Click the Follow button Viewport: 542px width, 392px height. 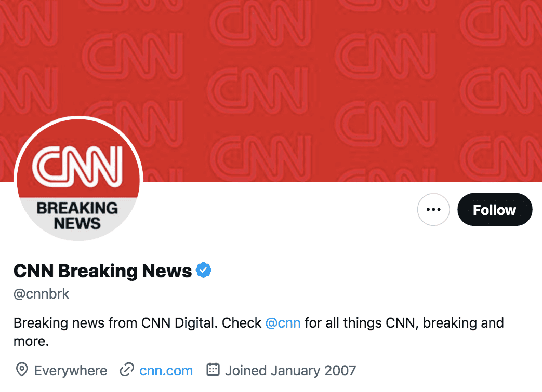494,210
